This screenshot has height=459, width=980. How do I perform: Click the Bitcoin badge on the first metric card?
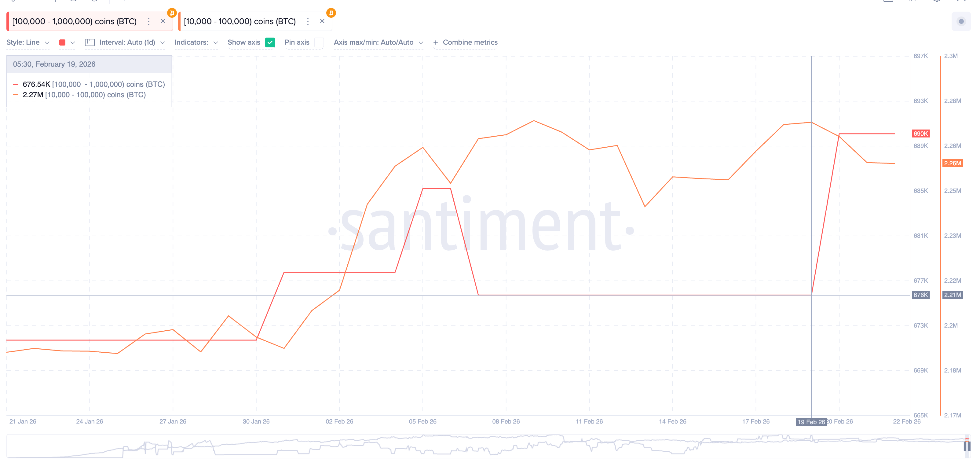tap(172, 13)
